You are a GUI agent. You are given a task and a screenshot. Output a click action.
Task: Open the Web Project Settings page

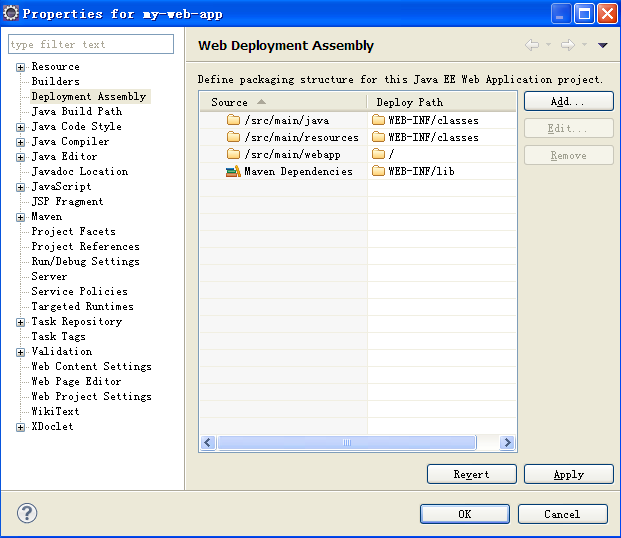(91, 397)
